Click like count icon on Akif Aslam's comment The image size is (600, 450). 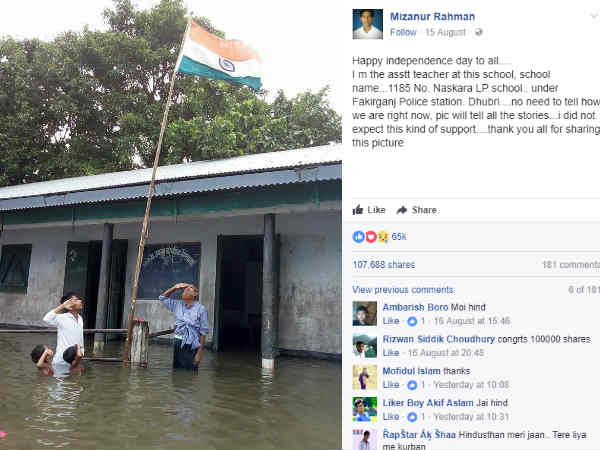(412, 417)
